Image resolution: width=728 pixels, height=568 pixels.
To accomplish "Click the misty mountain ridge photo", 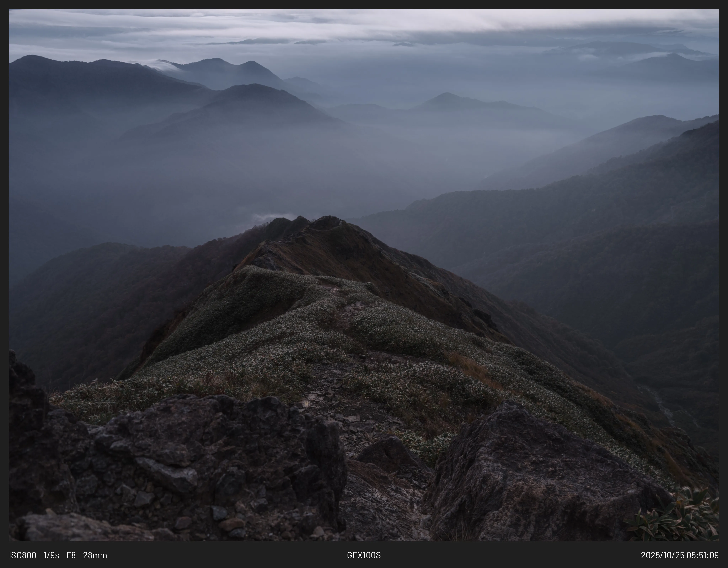I will (364, 275).
